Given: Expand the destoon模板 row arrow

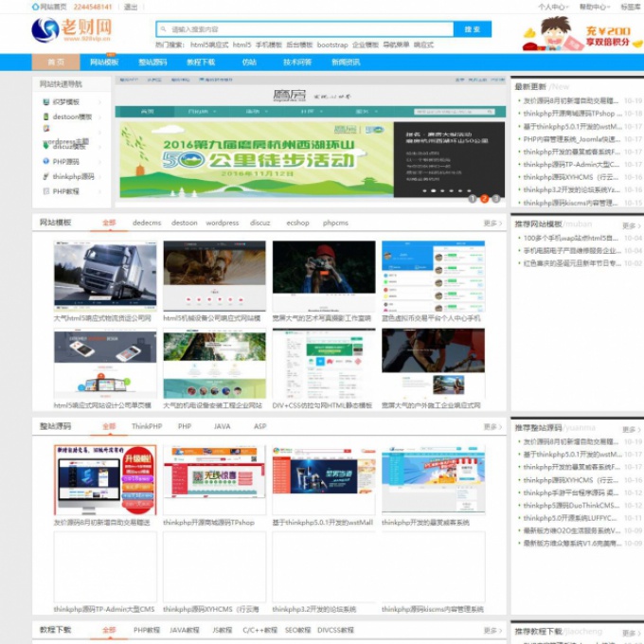Looking at the screenshot, I should pos(99,117).
